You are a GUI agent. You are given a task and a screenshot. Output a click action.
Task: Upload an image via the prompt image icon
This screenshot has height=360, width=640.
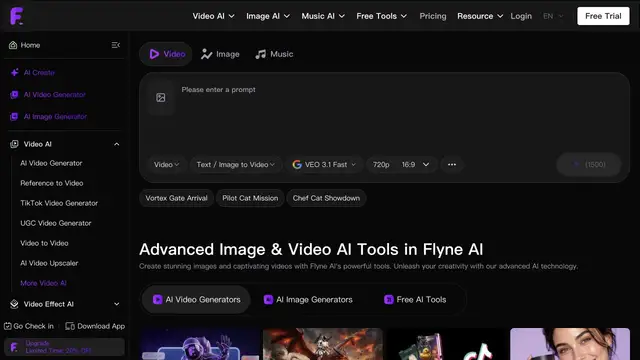(x=161, y=98)
